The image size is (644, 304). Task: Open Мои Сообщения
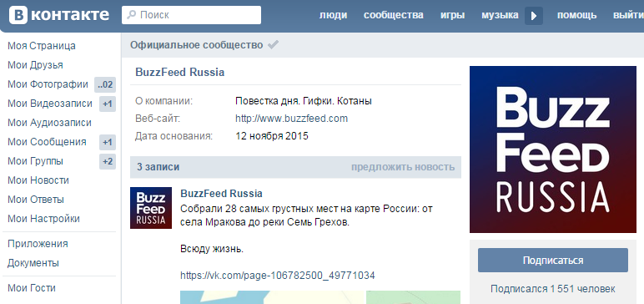click(47, 142)
